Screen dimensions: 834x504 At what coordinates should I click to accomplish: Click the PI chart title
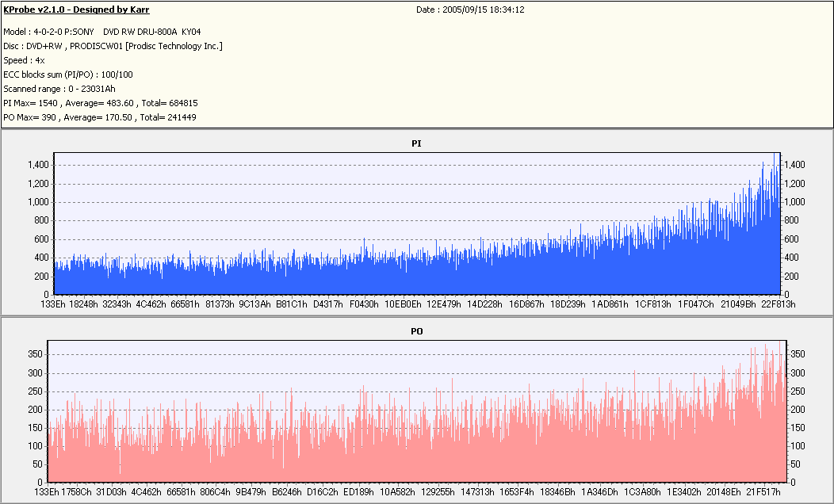416,143
